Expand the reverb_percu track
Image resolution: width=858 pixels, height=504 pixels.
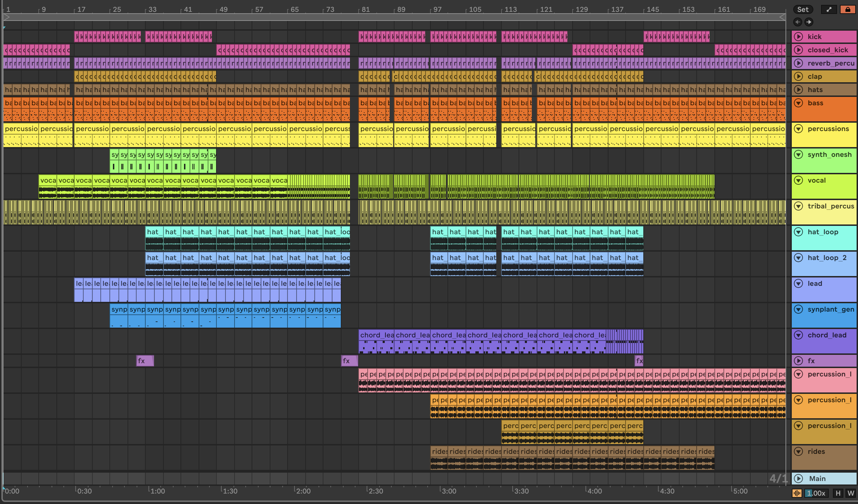[x=798, y=63]
